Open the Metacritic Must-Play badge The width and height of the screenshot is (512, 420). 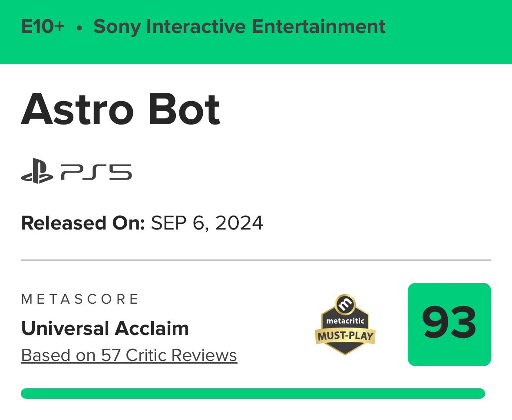point(345,325)
